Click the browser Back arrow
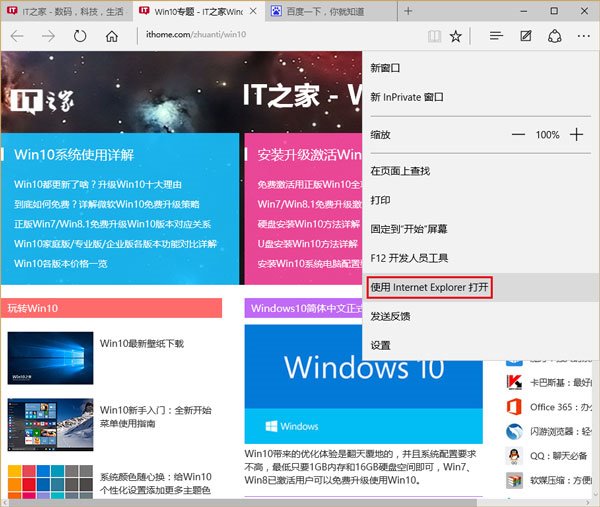This screenshot has height=507, width=600. 17,36
